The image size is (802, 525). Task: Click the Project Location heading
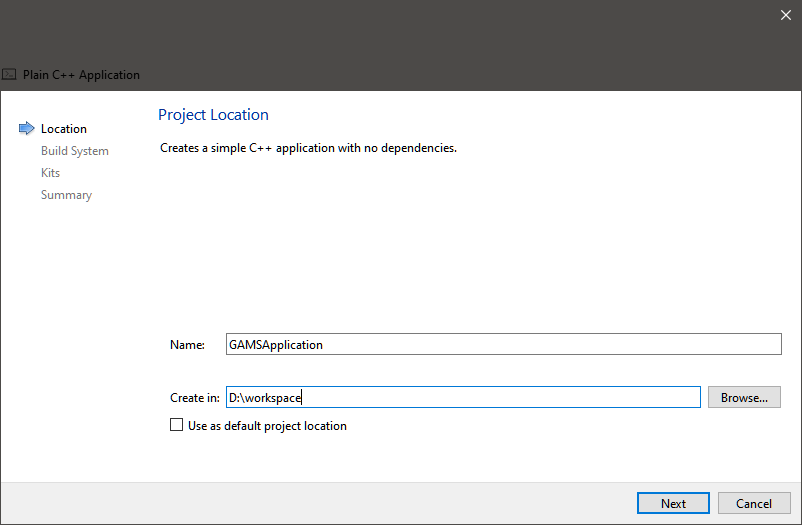click(x=213, y=115)
